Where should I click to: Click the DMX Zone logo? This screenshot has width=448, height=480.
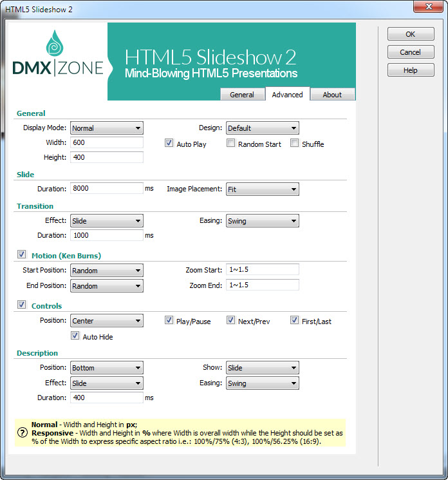tap(57, 53)
